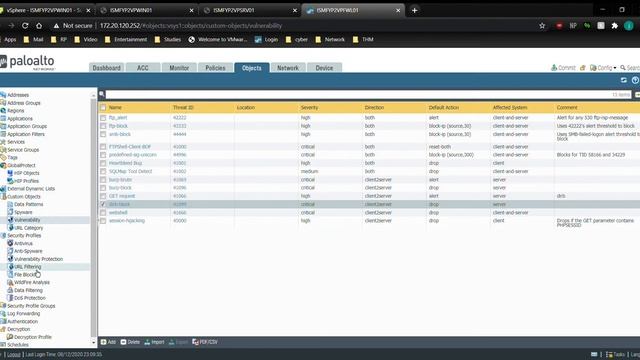This screenshot has width=640, height=360.
Task: Select the Network tab
Action: pos(288,68)
